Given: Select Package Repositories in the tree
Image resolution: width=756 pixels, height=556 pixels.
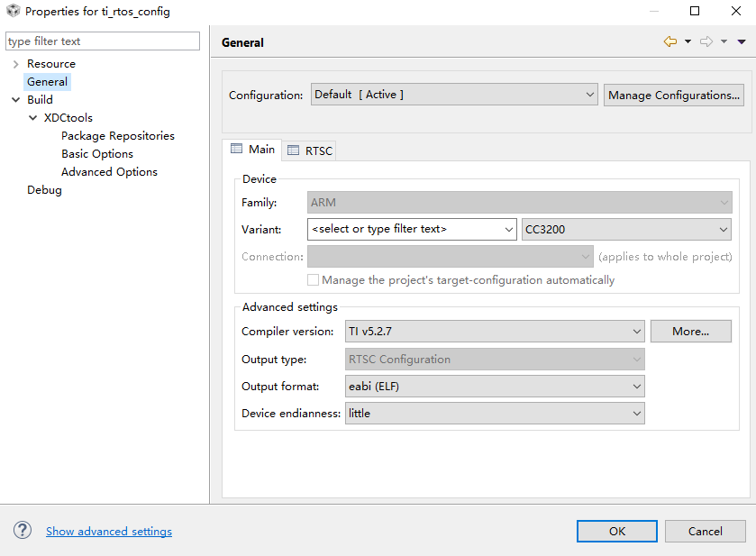Looking at the screenshot, I should [118, 136].
